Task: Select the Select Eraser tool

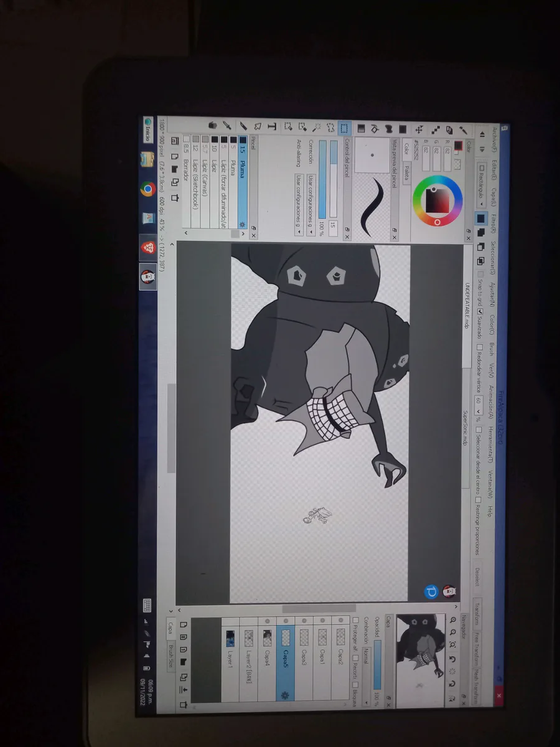Action: (287, 127)
